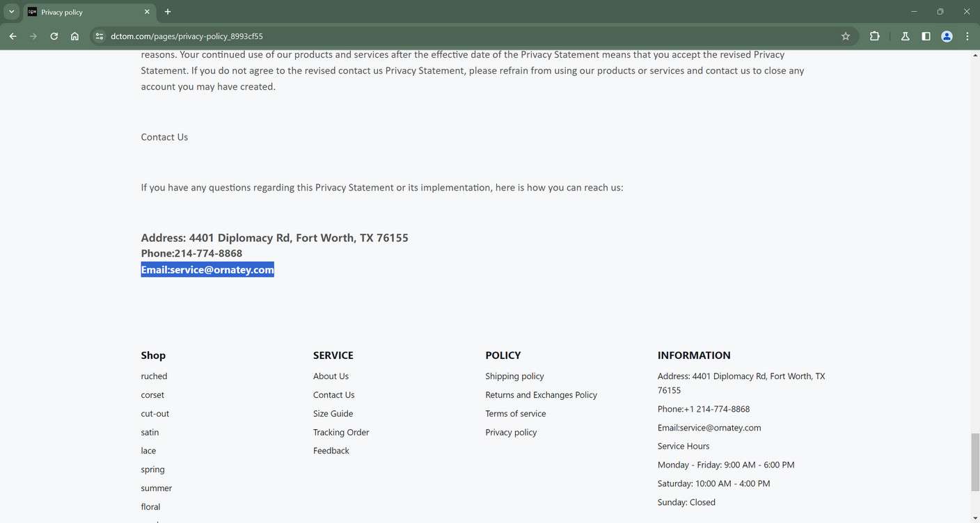Click the bold Phone:214-774-8868 line
The image size is (980, 523).
pos(191,253)
